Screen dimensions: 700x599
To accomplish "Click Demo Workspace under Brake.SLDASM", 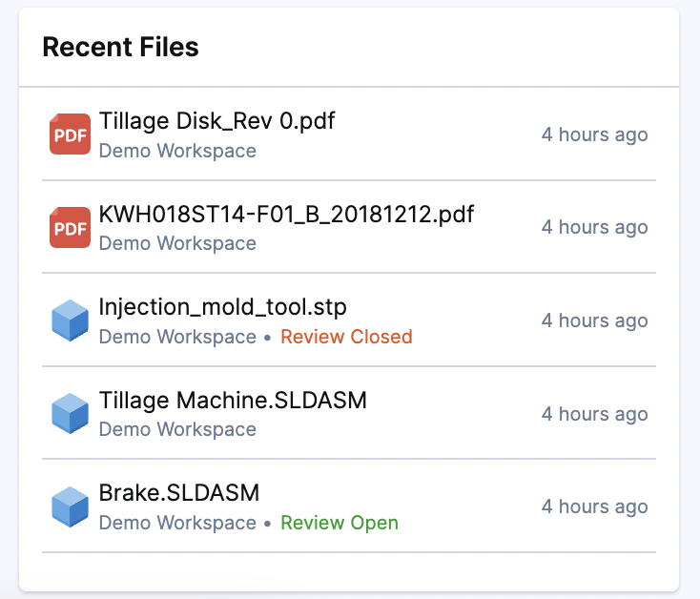I will (177, 523).
